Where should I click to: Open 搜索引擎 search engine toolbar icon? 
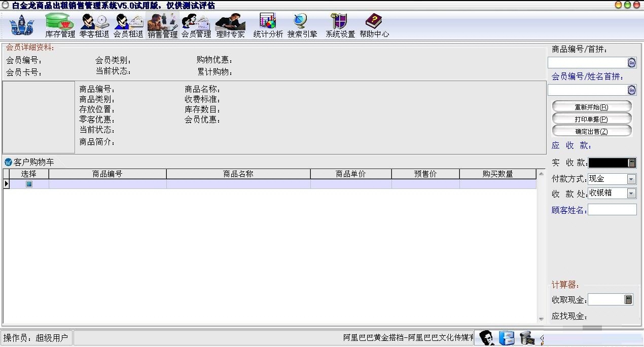point(302,25)
